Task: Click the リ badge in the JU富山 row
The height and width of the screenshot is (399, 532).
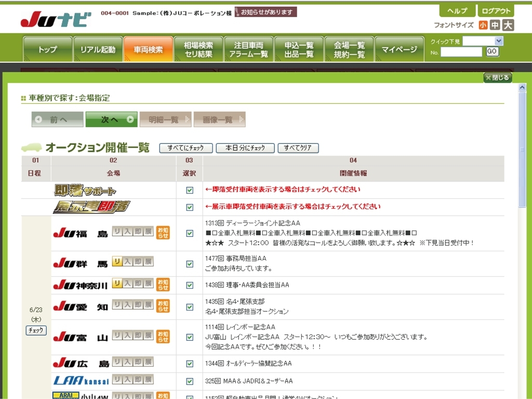Action: pos(117,335)
